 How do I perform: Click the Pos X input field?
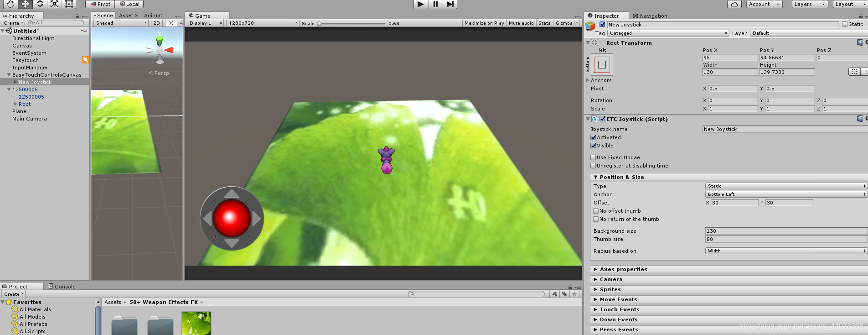[730, 58]
